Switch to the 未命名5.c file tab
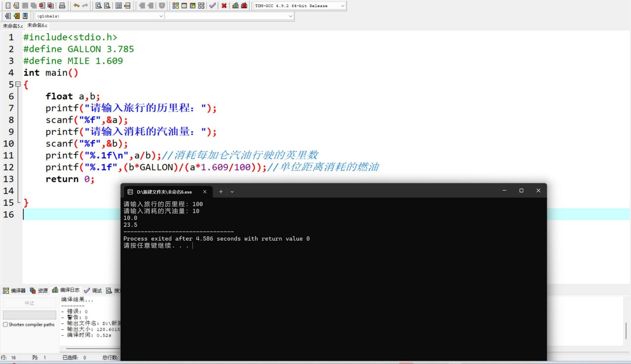Image resolution: width=631 pixels, height=364 pixels. (x=13, y=26)
